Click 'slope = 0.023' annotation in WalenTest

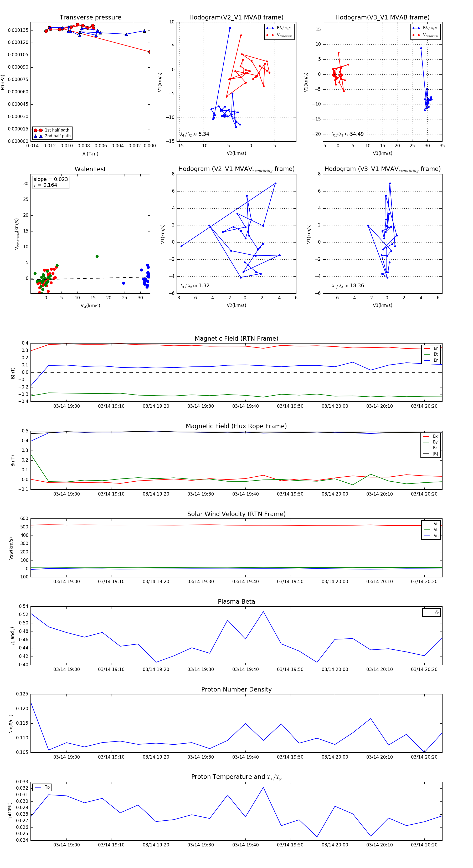tap(50, 179)
